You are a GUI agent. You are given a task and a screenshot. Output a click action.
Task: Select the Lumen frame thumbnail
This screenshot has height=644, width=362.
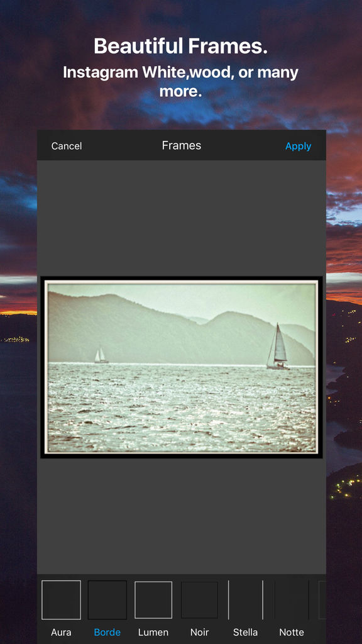[x=153, y=599]
